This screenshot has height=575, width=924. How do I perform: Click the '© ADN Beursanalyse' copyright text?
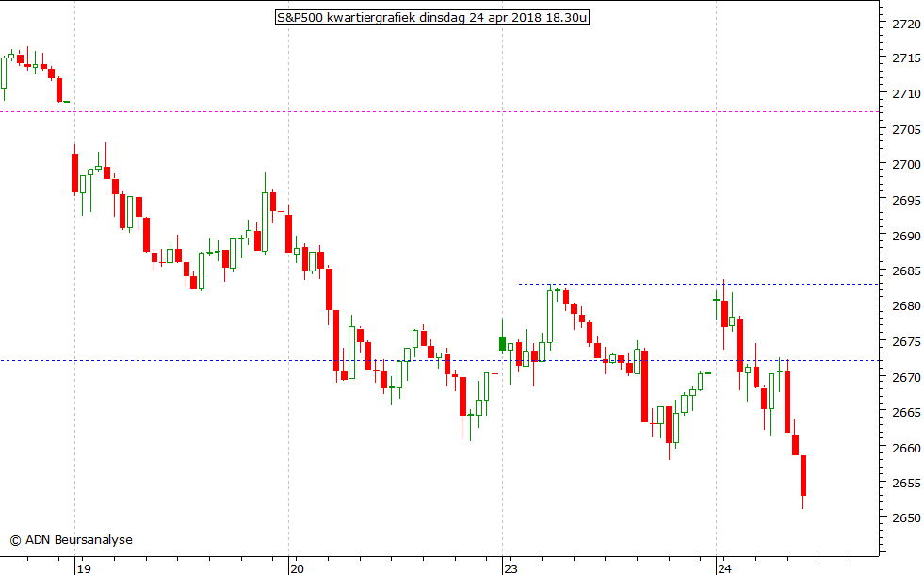click(x=71, y=539)
